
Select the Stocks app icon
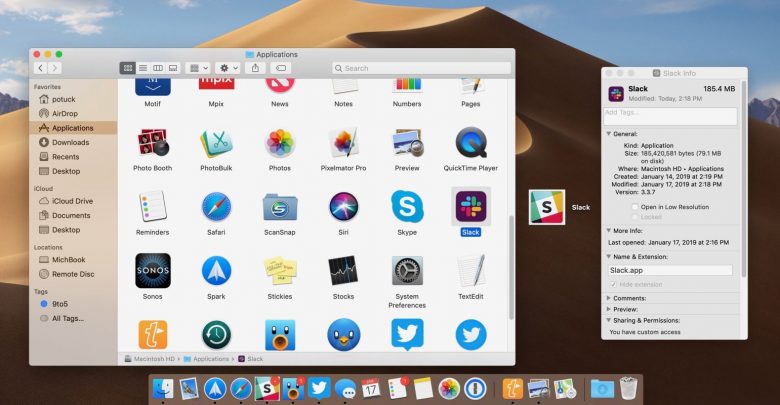click(x=343, y=271)
